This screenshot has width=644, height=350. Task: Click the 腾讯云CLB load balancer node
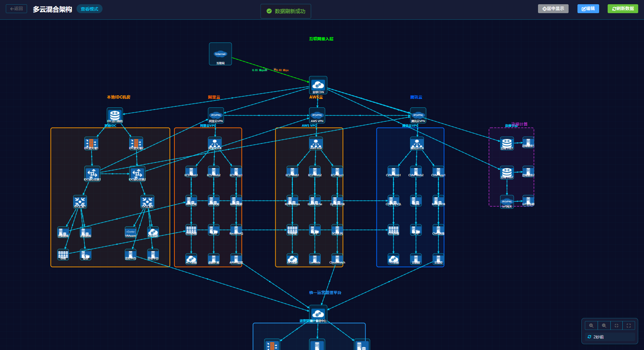point(417,143)
